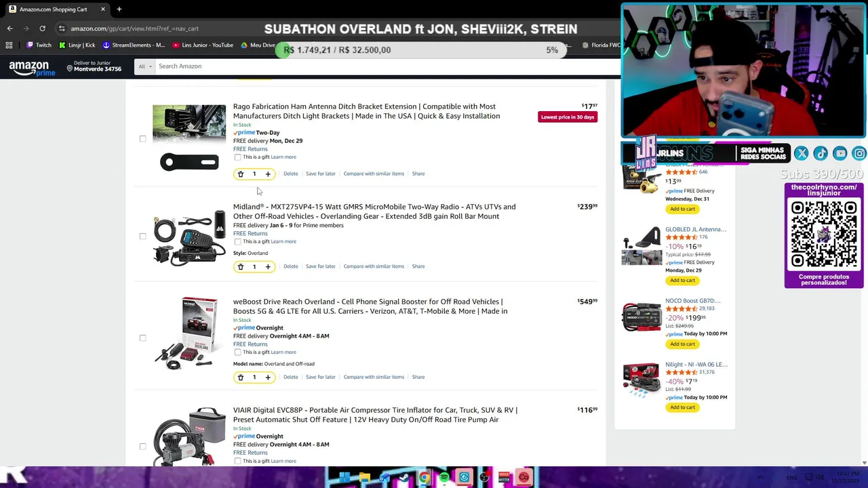Compare weBoost Drive Reach with similar items
The width and height of the screenshot is (868, 488).
click(374, 377)
